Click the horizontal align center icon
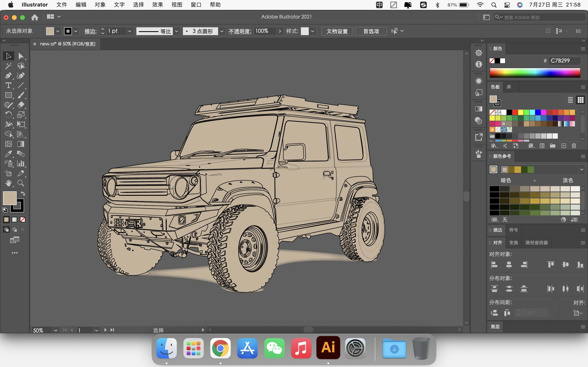 [x=509, y=265]
